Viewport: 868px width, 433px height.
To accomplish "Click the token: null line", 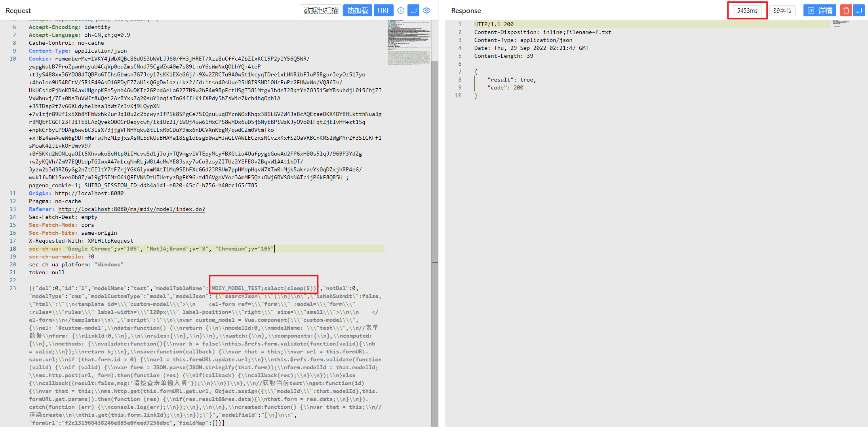I will [x=46, y=272].
